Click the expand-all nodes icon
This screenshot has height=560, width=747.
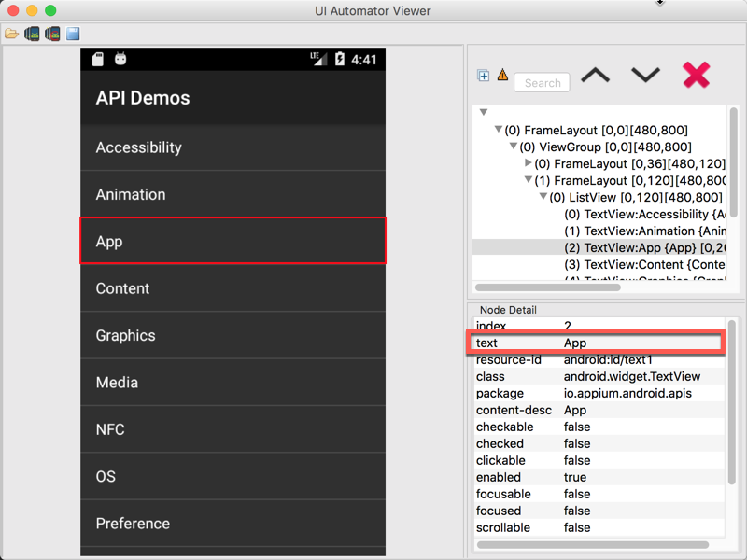[483, 76]
